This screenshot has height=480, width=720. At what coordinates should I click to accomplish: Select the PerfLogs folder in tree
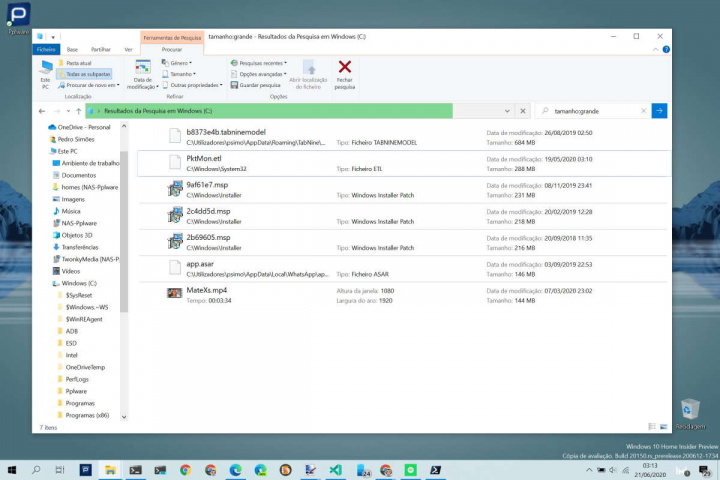[x=78, y=379]
